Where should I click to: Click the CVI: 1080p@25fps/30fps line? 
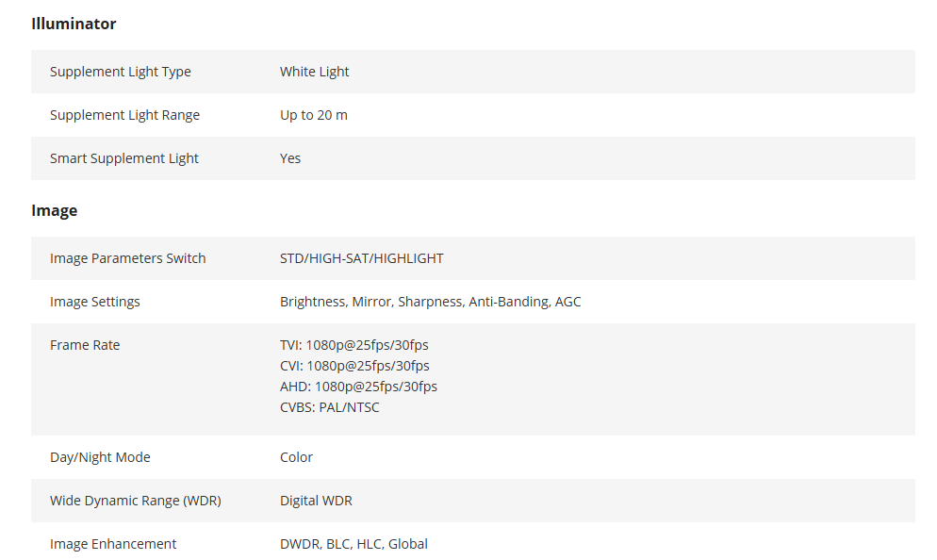(x=354, y=366)
